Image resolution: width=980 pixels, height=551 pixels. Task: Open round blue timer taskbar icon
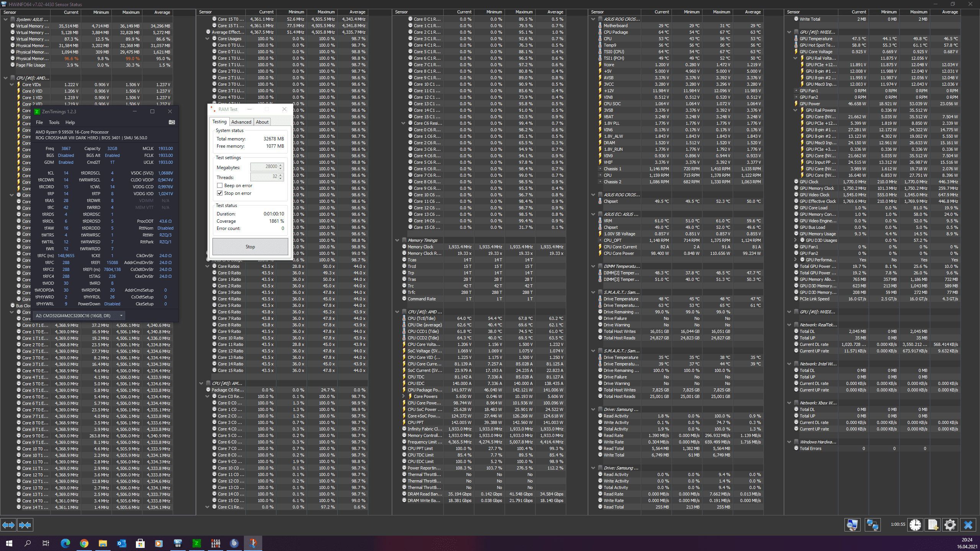[234, 543]
